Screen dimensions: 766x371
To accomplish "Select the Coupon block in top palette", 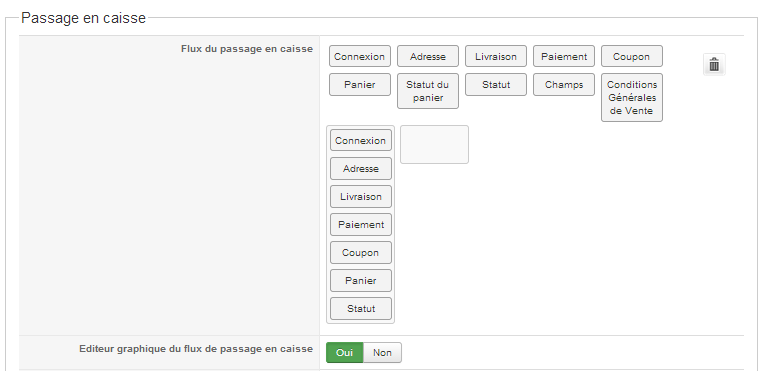I will coord(632,56).
